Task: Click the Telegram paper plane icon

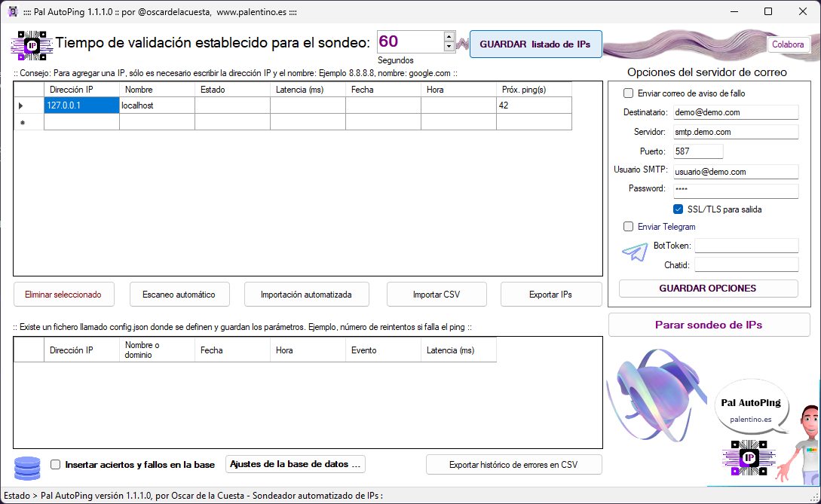Action: coord(635,252)
